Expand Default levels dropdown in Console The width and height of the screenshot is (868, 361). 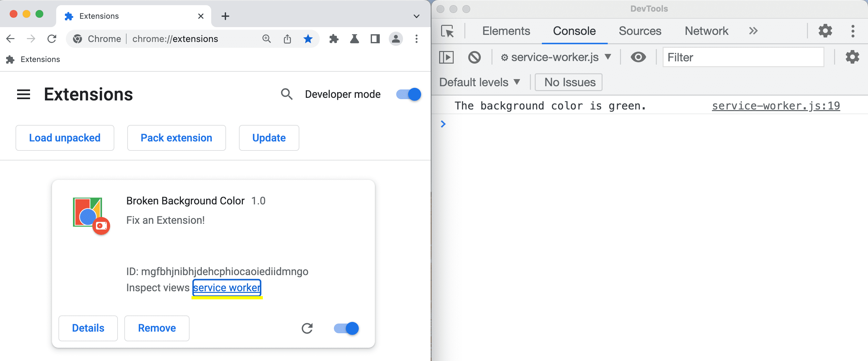[x=479, y=82]
